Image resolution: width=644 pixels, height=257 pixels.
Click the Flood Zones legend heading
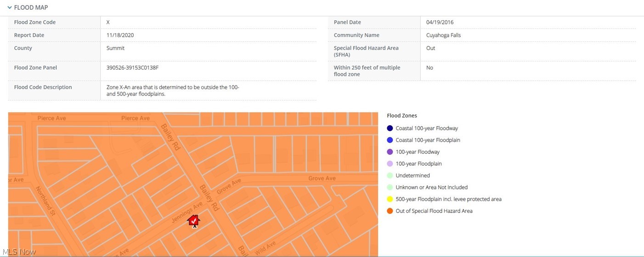(x=402, y=116)
